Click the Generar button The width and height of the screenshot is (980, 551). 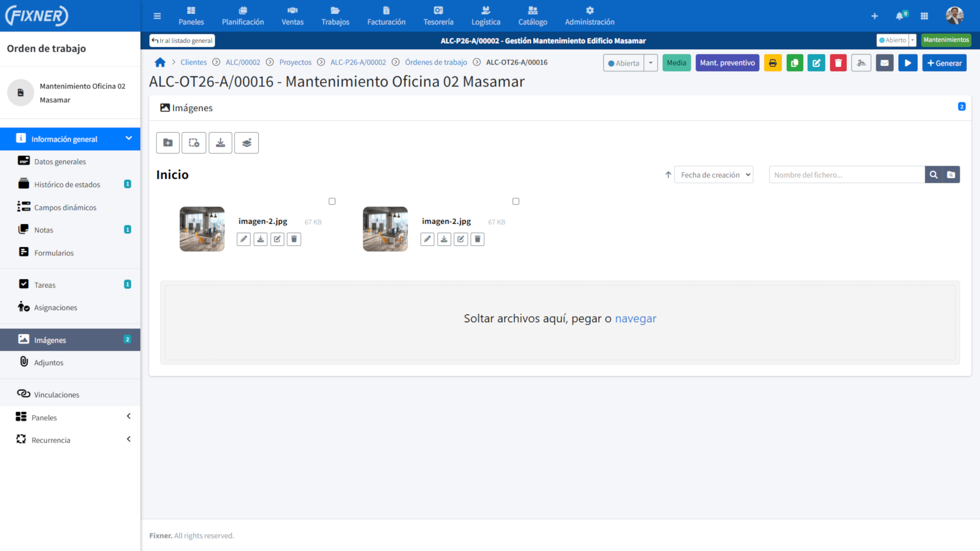point(944,63)
